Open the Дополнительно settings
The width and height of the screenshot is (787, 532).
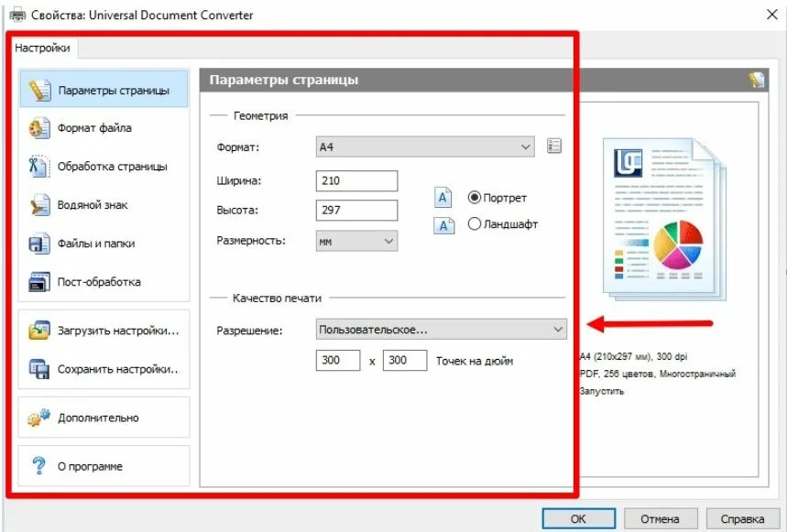(x=104, y=418)
